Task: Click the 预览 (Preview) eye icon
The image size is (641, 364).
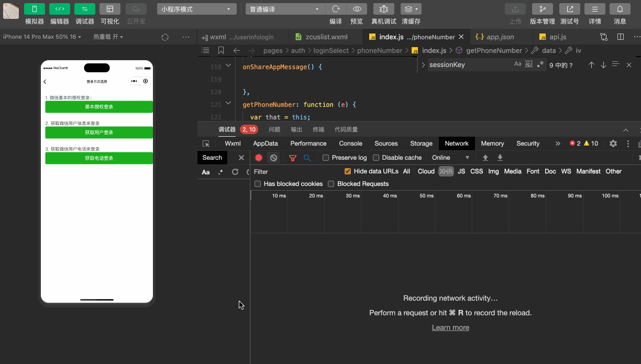Action: coord(357,8)
